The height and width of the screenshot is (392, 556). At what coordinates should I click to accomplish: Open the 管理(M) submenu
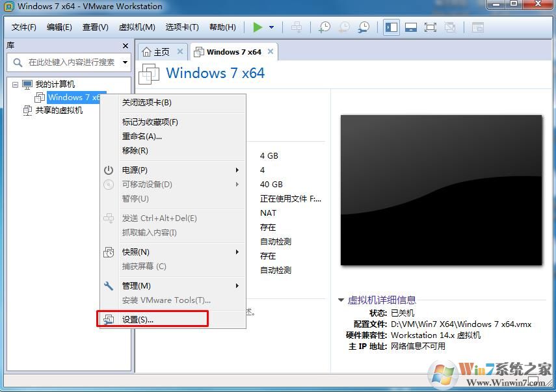coord(173,286)
